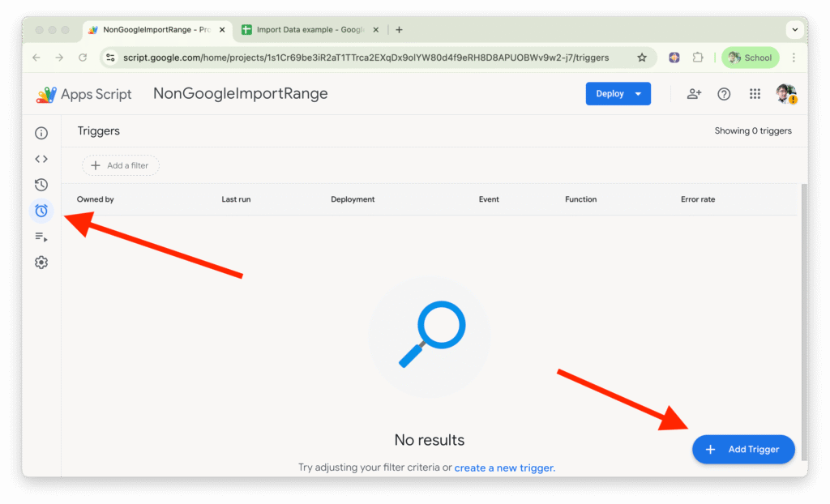Close the NonGoogleImportRange tab
Screen dimensions: 830x504
pos(222,30)
